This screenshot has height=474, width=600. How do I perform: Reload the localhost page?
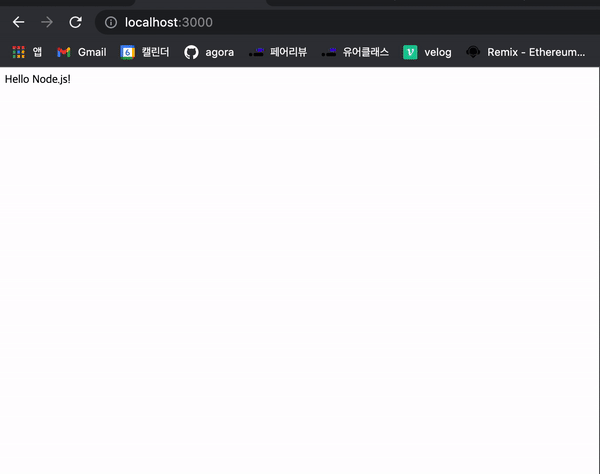pyautogui.click(x=75, y=22)
